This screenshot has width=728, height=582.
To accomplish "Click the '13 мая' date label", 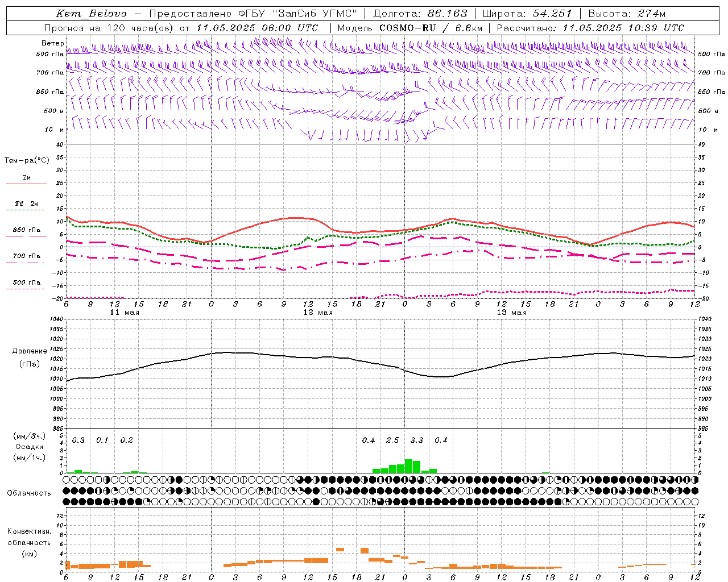I will [511, 313].
